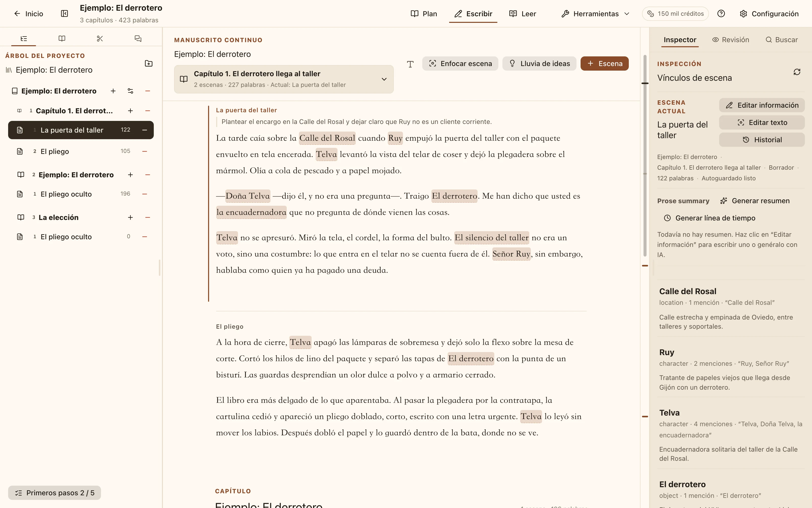Click the book icon of chapter La elección
This screenshot has height=508, width=812.
(21, 217)
